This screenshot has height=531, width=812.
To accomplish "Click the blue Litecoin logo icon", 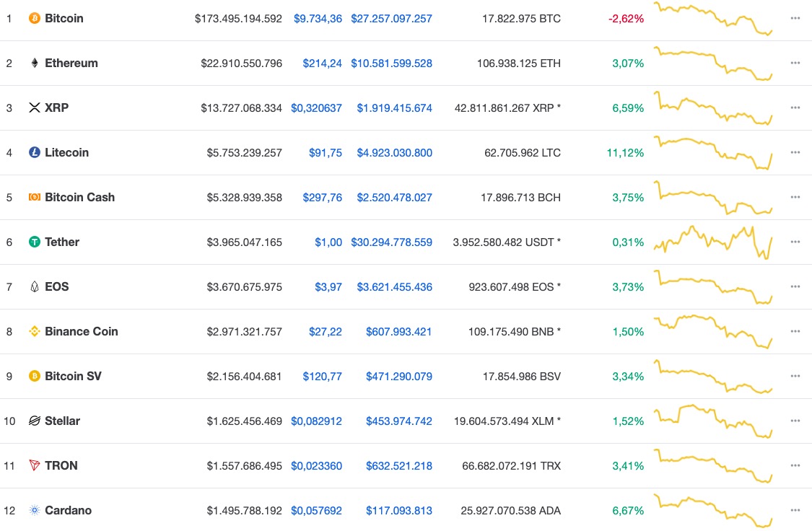I will (34, 153).
